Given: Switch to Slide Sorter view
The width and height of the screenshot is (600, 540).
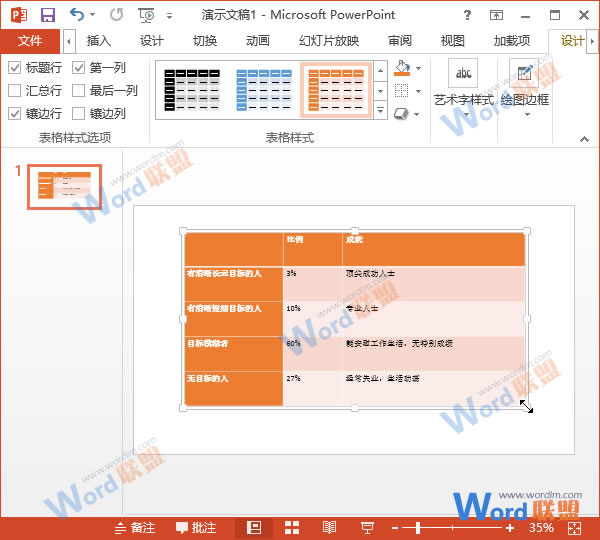Looking at the screenshot, I should click(292, 528).
